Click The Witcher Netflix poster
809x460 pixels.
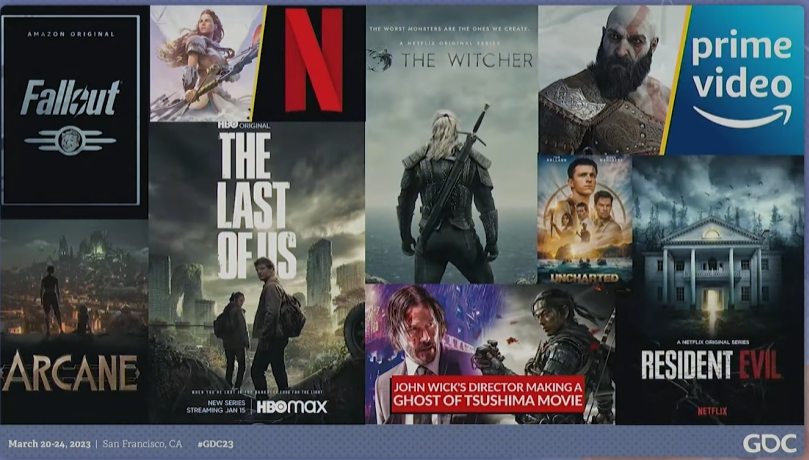coord(451,144)
